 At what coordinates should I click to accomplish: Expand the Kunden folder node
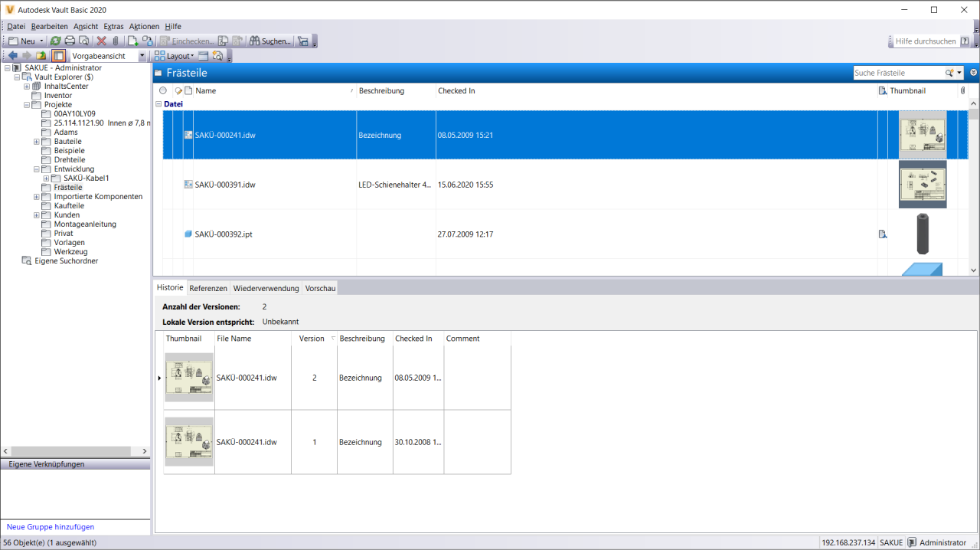(37, 215)
